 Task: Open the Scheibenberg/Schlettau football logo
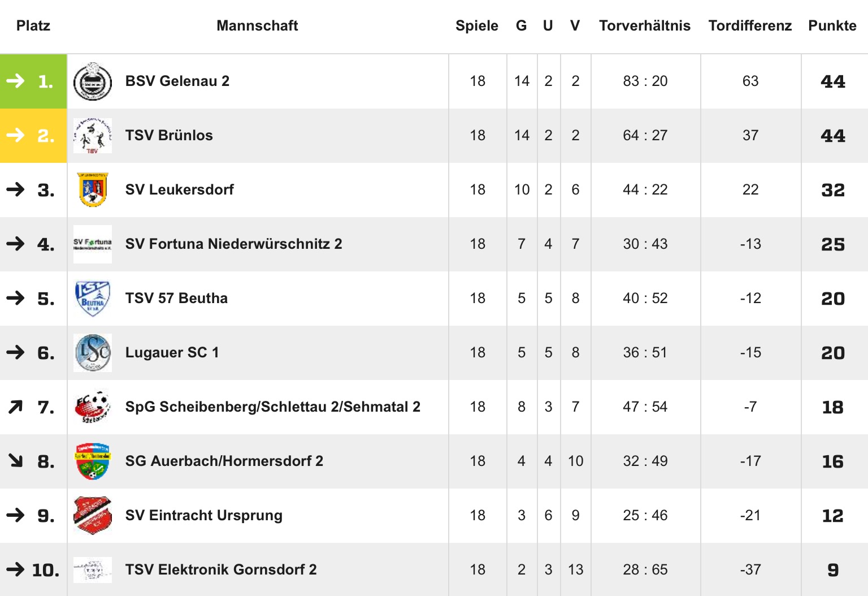pos(93,407)
